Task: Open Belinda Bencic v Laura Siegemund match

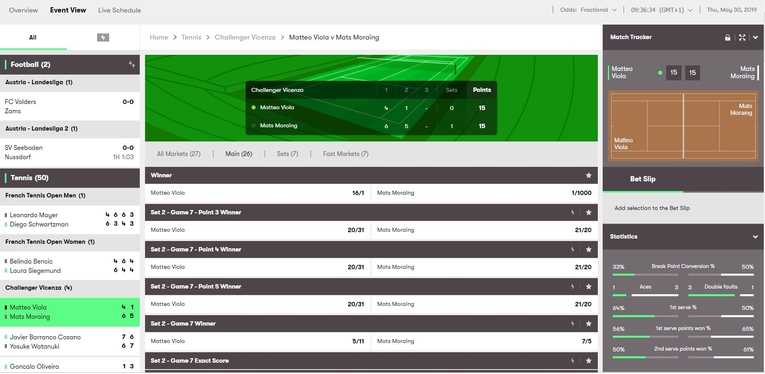Action: (70, 266)
